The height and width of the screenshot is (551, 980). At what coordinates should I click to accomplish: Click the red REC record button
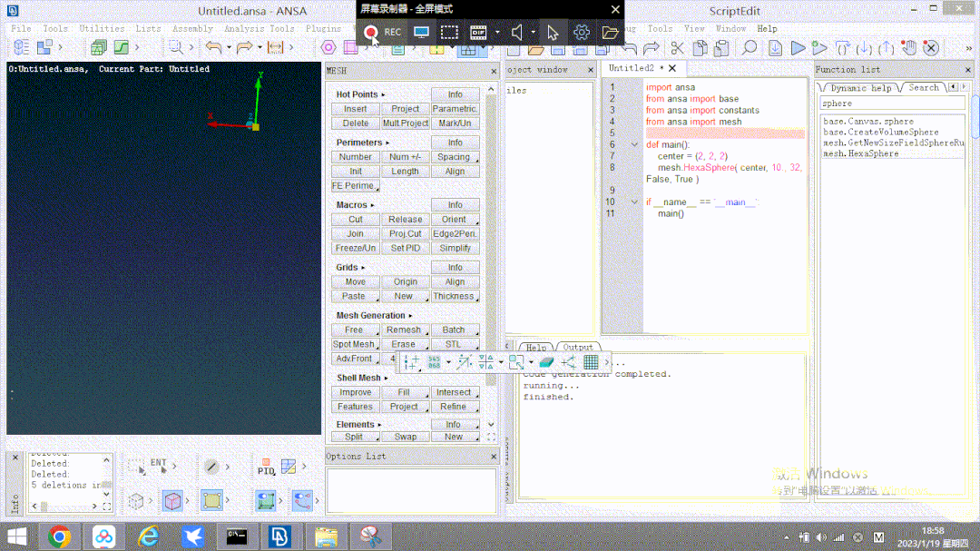pos(371,33)
